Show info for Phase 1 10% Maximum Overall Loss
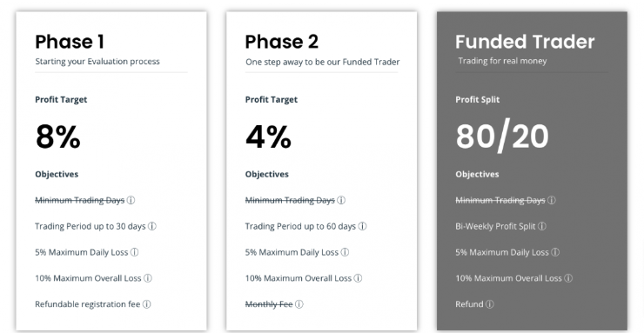The height and width of the screenshot is (333, 644). point(147,278)
